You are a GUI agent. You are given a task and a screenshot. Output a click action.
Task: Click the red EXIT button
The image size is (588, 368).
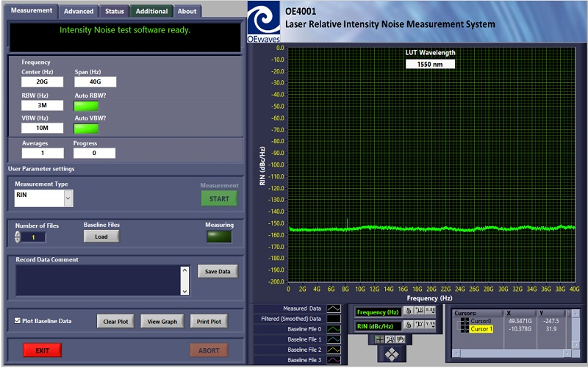(43, 350)
